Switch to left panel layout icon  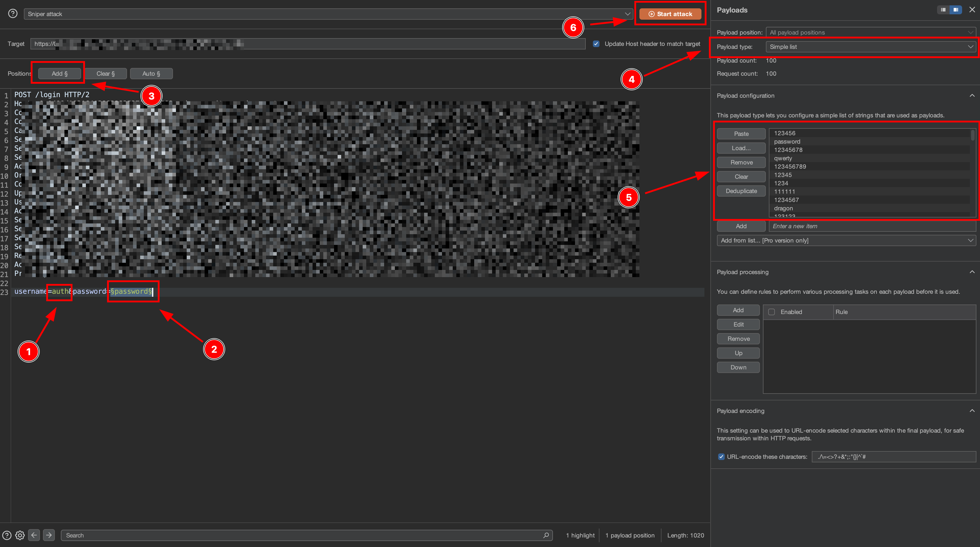pyautogui.click(x=943, y=10)
